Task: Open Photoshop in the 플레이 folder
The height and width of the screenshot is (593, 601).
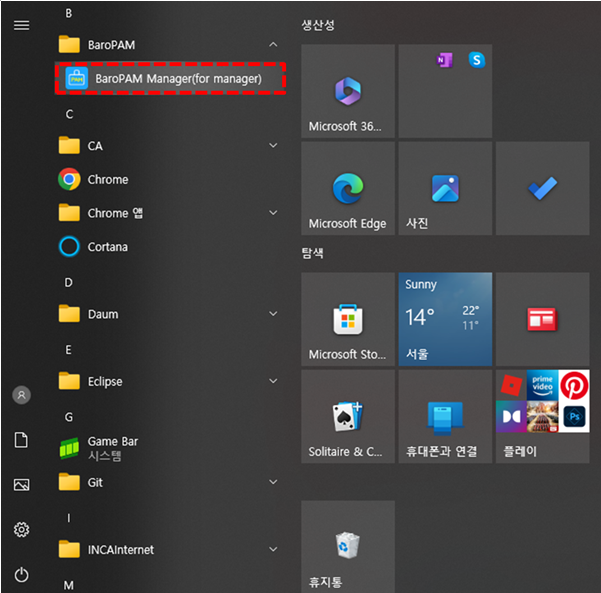Action: click(574, 417)
